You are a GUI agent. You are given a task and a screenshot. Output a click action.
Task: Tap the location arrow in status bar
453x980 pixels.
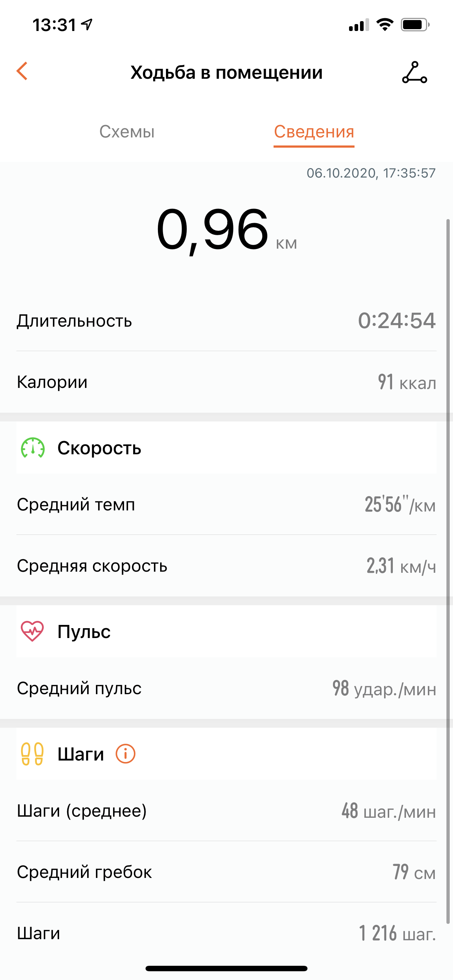click(87, 25)
